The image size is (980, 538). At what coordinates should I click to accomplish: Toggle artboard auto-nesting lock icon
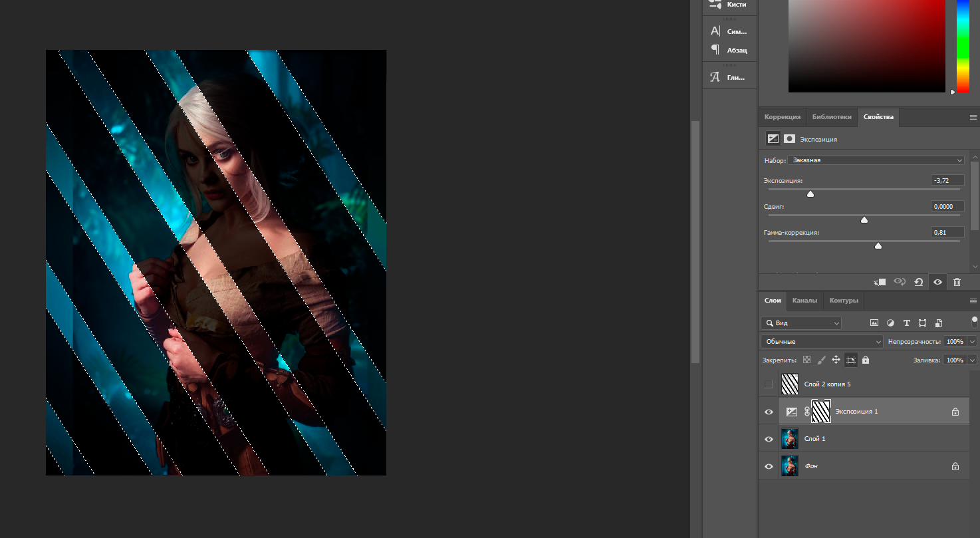click(851, 360)
